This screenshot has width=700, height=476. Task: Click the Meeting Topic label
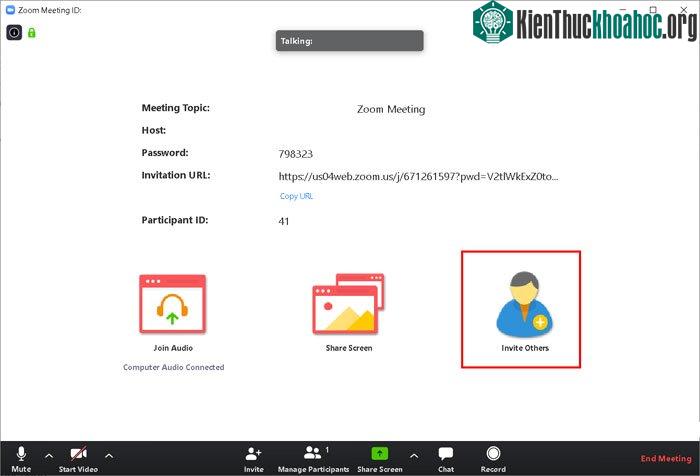coord(175,108)
